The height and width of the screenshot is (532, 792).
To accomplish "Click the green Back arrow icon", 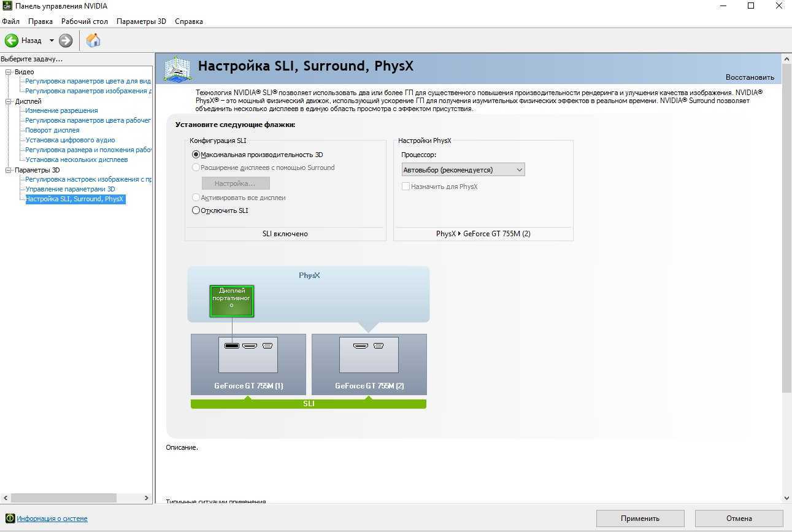I will [x=12, y=40].
